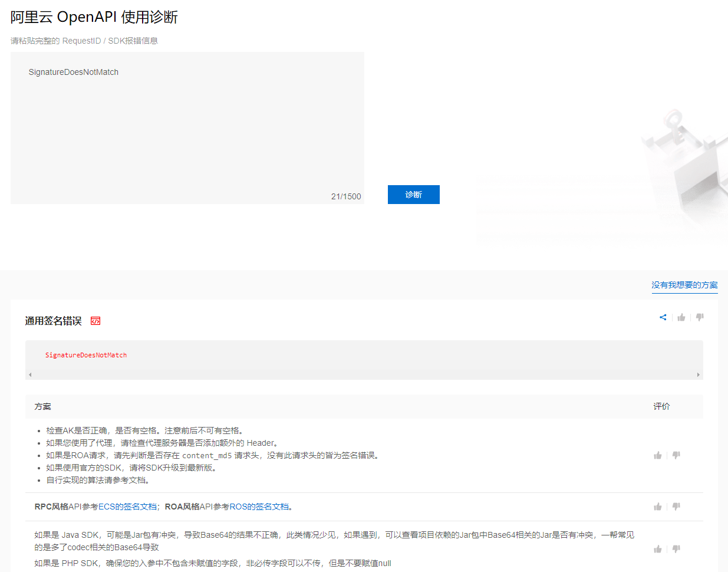Thumbs down the RPC风格API solution row

[x=676, y=507]
